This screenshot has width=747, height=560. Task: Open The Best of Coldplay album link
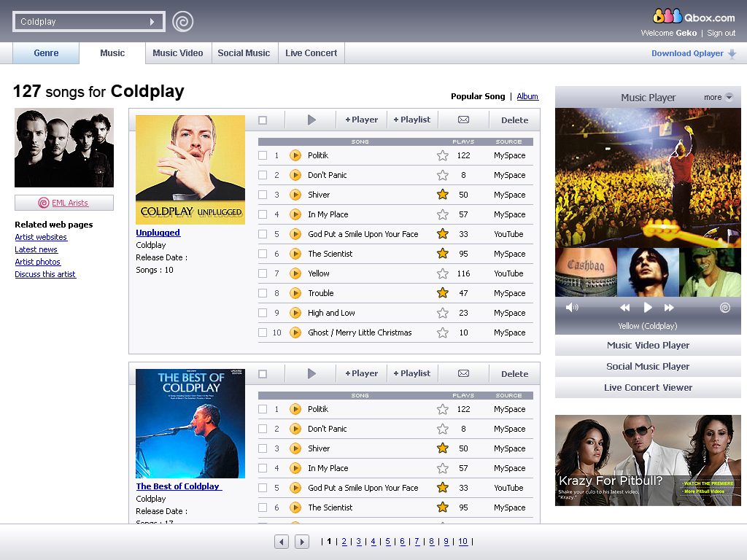(179, 486)
